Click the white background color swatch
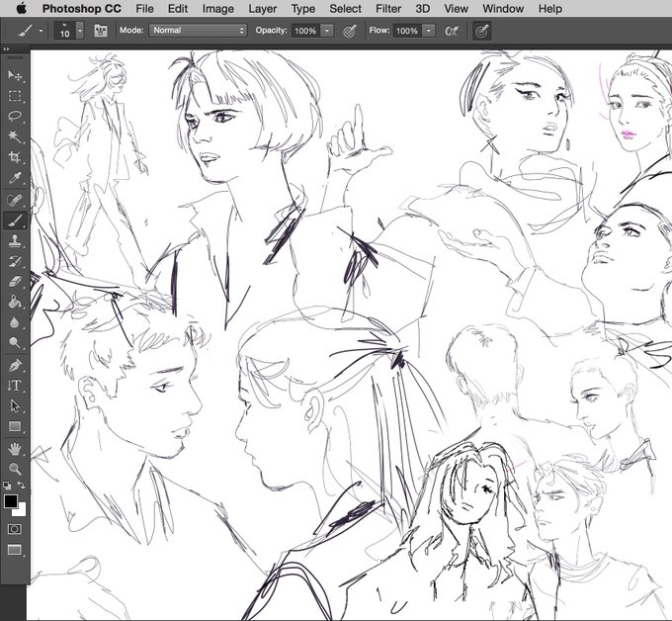Image resolution: width=672 pixels, height=621 pixels. pos(22,511)
